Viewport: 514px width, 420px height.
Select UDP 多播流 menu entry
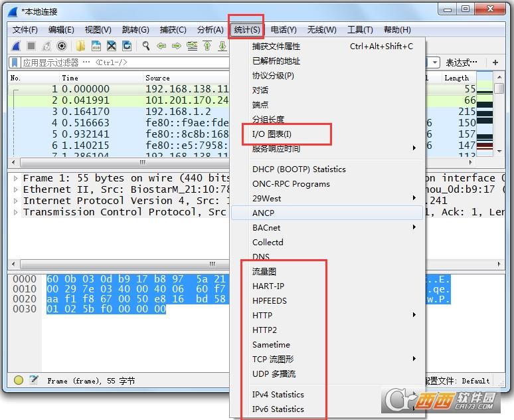(327, 374)
